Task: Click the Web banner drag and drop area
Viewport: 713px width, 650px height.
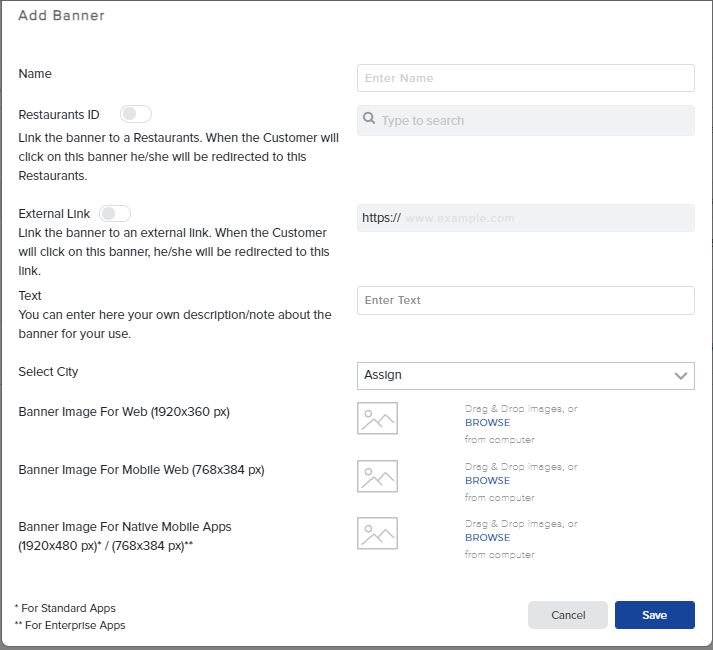Action: point(521,409)
